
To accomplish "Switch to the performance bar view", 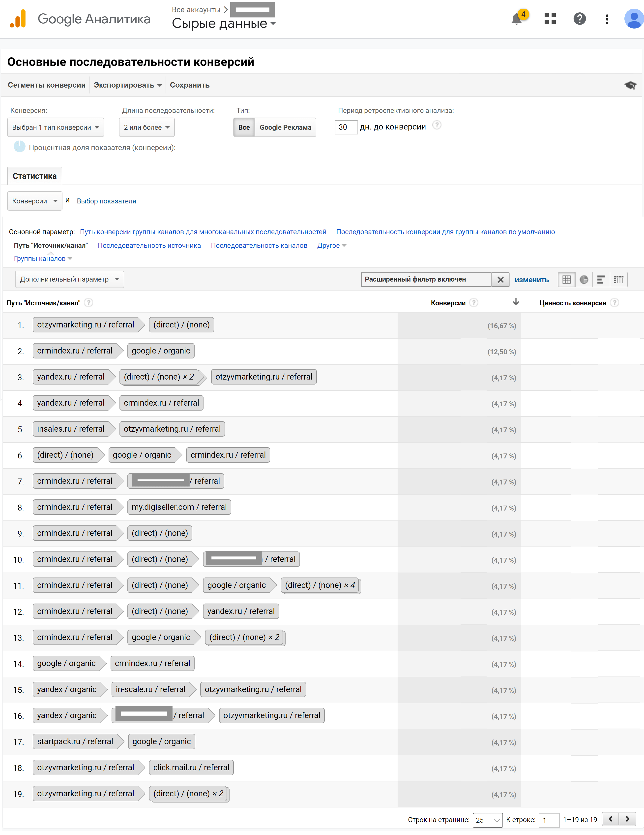I will pos(601,280).
